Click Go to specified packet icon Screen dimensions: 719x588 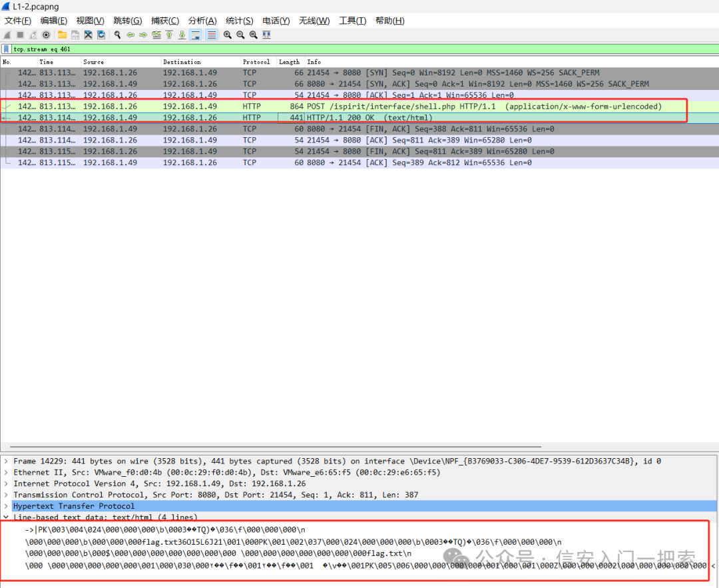click(x=156, y=35)
